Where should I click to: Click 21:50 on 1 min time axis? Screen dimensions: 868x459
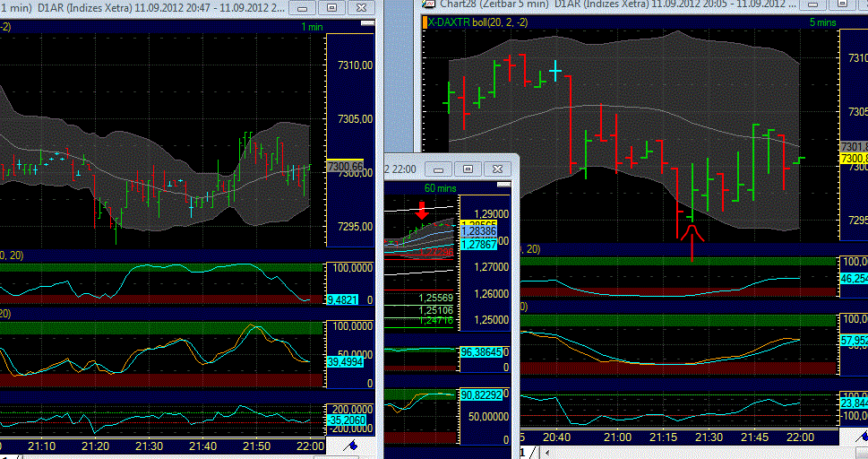(256, 446)
